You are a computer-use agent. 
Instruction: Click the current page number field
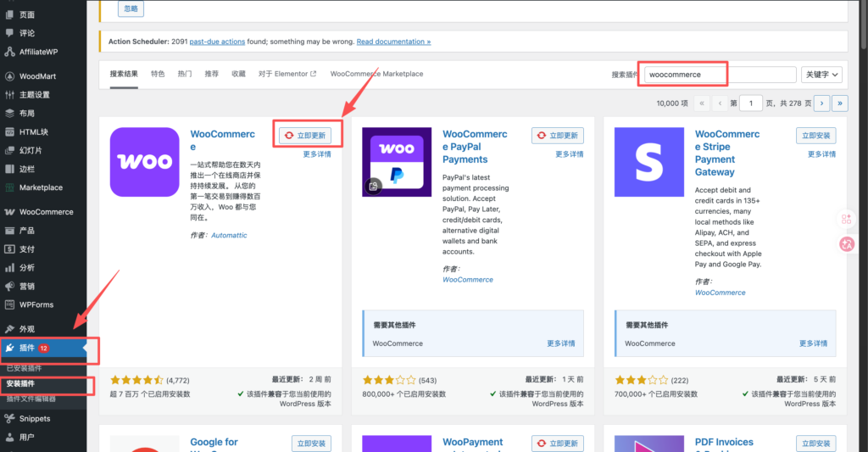tap(751, 103)
